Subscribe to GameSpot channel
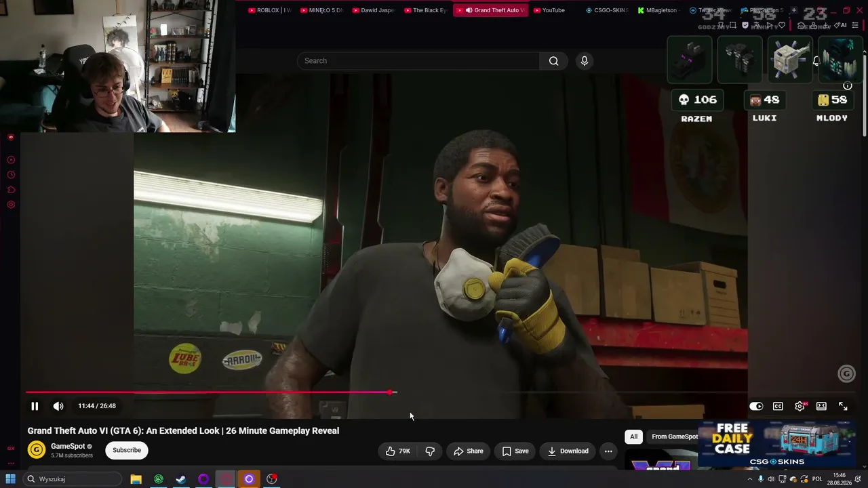The width and height of the screenshot is (868, 488). click(127, 450)
